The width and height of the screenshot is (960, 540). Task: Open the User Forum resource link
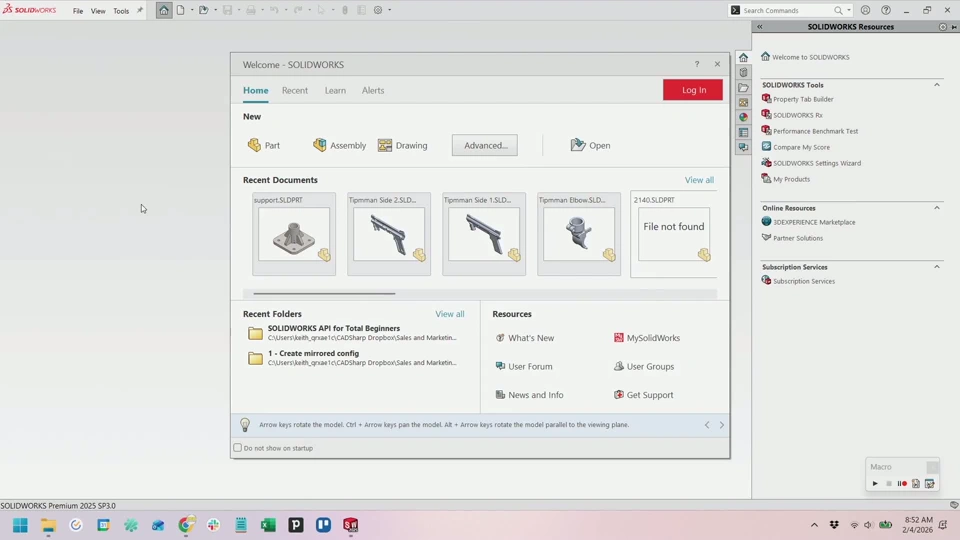click(523, 366)
